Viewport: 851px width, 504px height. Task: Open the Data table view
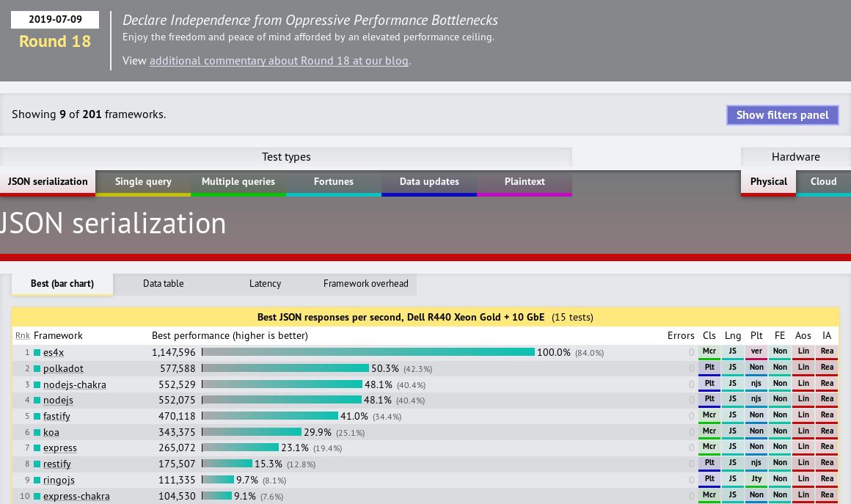point(164,284)
